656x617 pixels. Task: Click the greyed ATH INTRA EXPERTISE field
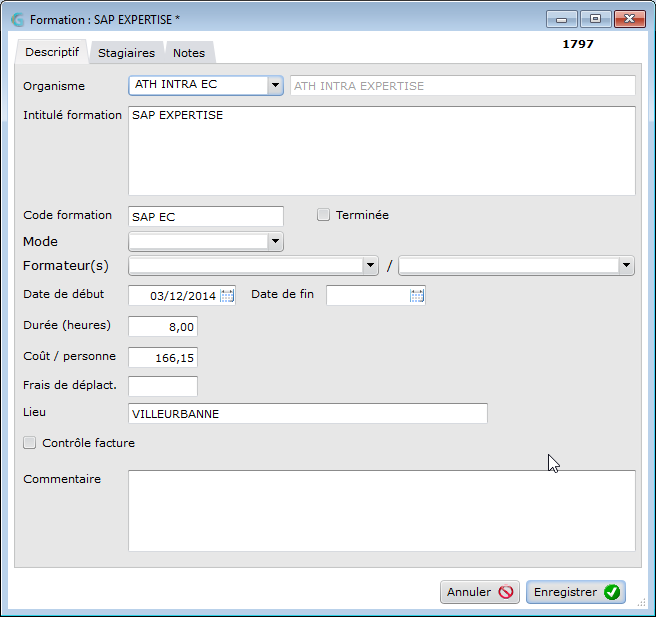[x=463, y=86]
